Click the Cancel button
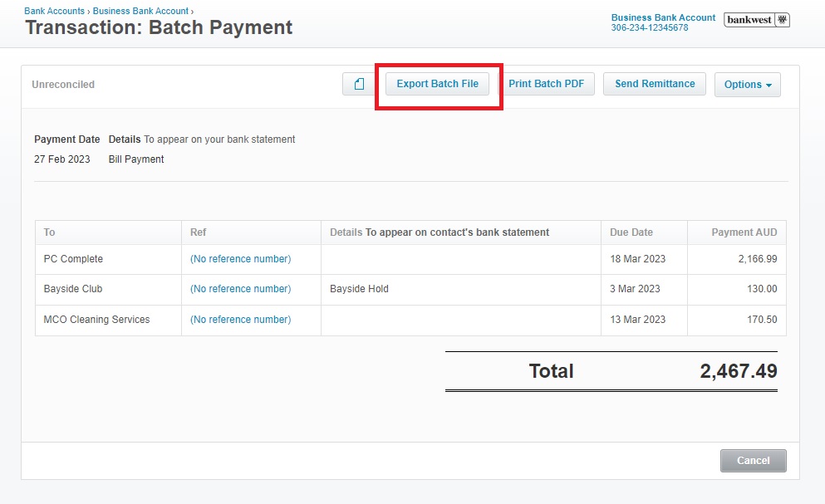Image resolution: width=825 pixels, height=504 pixels. tap(753, 460)
